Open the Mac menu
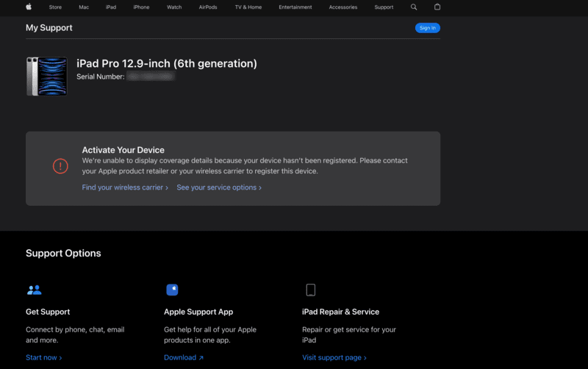588x369 pixels. click(x=84, y=7)
